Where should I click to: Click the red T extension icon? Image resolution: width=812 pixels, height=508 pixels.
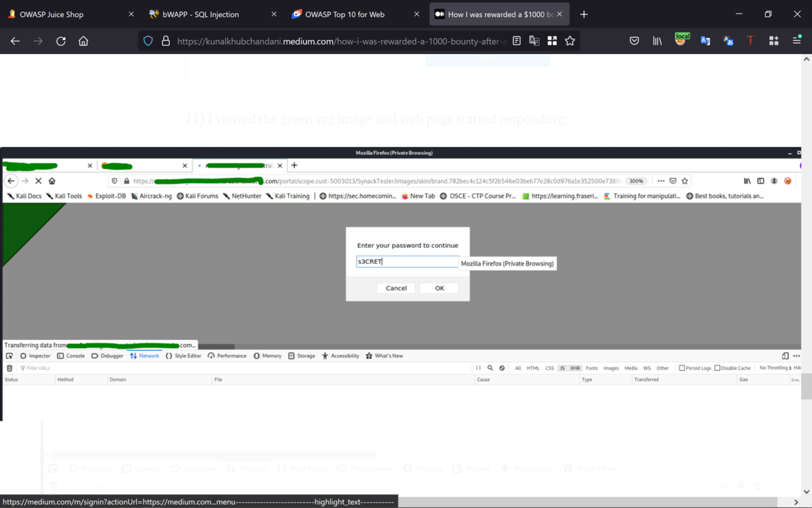(x=750, y=41)
